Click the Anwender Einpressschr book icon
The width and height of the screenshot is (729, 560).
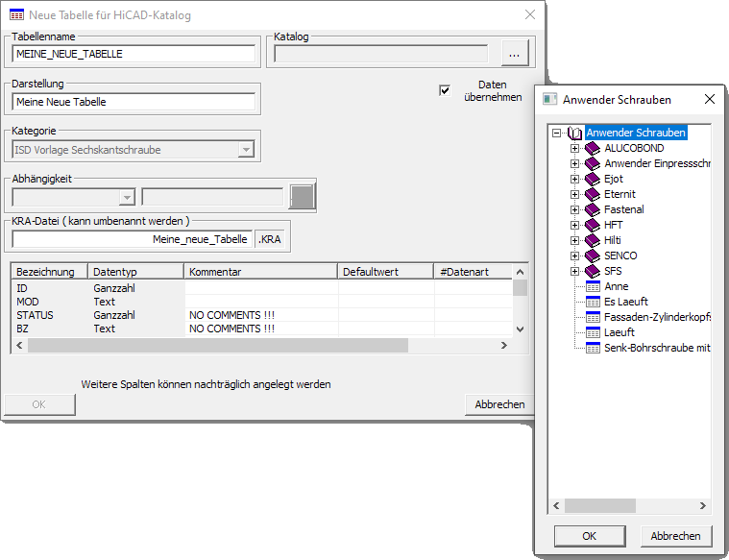(x=593, y=163)
